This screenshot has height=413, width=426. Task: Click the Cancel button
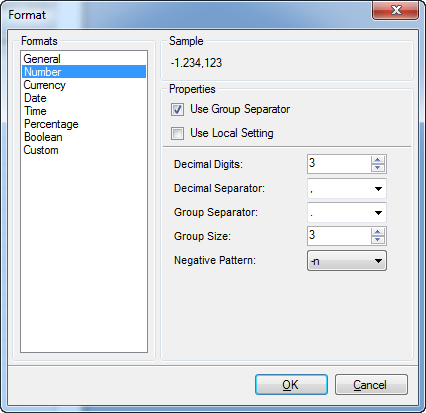[371, 385]
